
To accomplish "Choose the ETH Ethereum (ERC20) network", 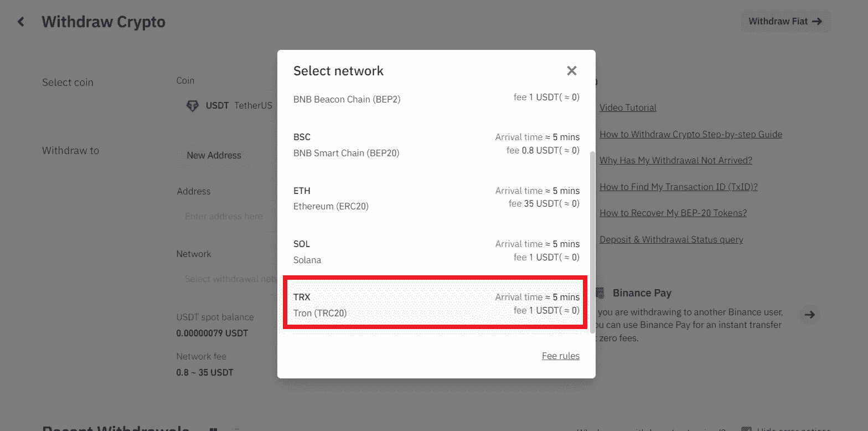I will pos(436,198).
